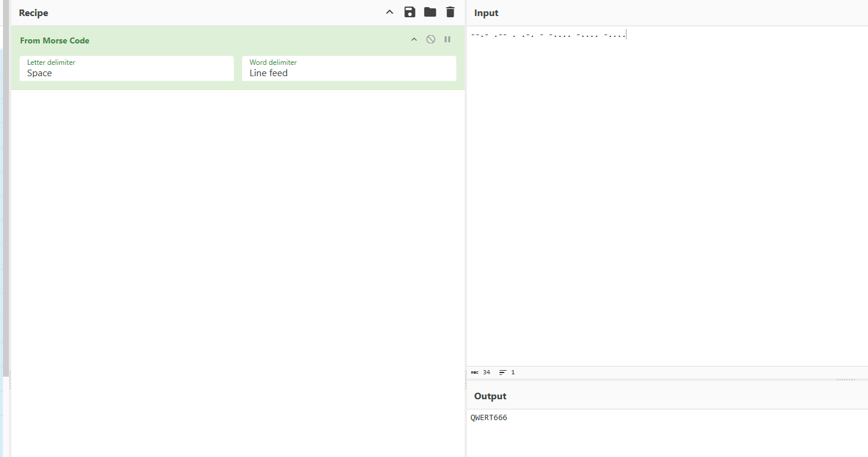Set breakpoint on From Morse Code
The width and height of the screenshot is (868, 457).
[x=447, y=40]
